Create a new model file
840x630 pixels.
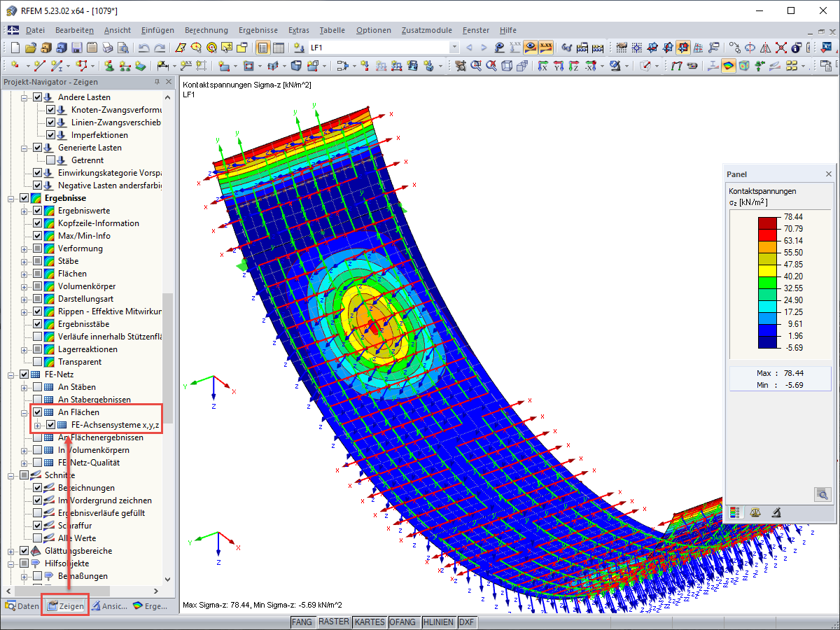[15, 48]
